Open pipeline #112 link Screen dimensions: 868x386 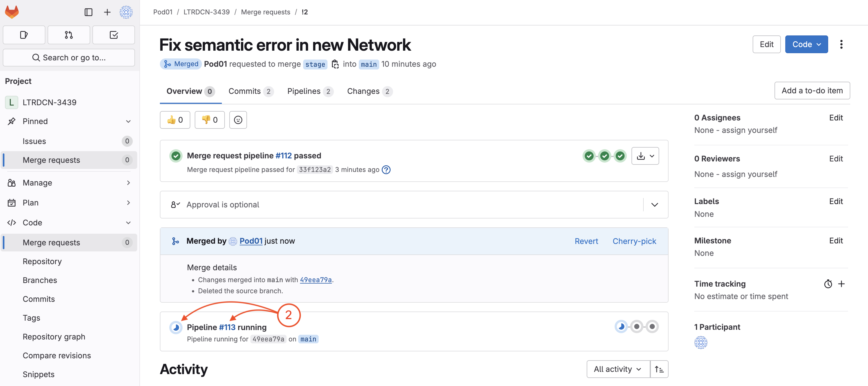(x=284, y=156)
